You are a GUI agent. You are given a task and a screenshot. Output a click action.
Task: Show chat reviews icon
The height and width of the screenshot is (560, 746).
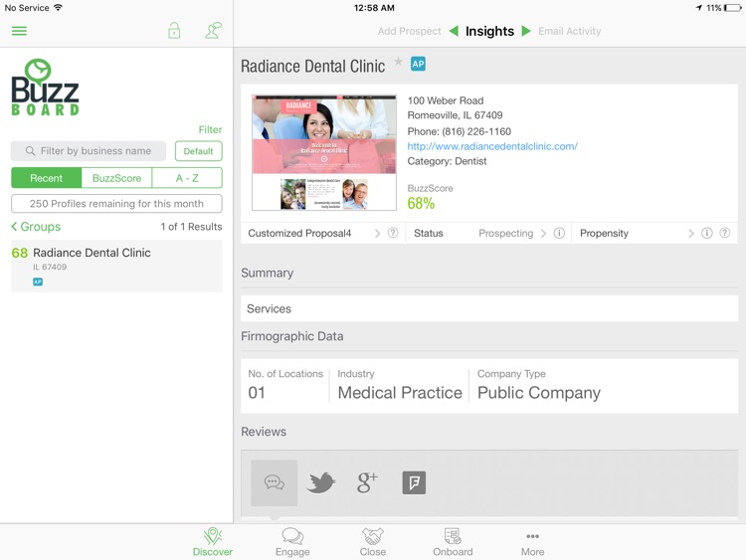point(275,482)
